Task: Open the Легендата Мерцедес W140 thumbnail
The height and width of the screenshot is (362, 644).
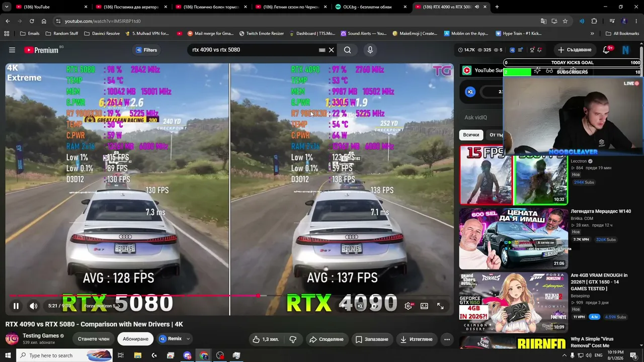Action: coord(513,239)
